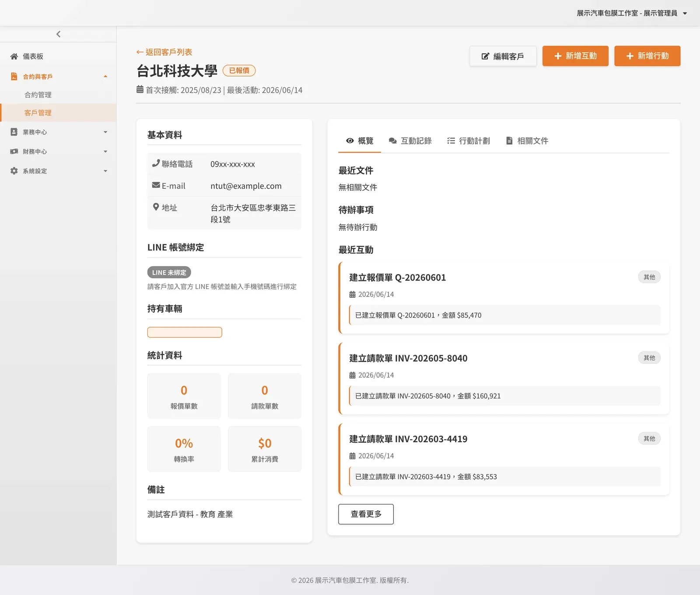700x595 pixels.
Task: Click calendar icon in INV-202605-8040 card
Action: tap(352, 375)
